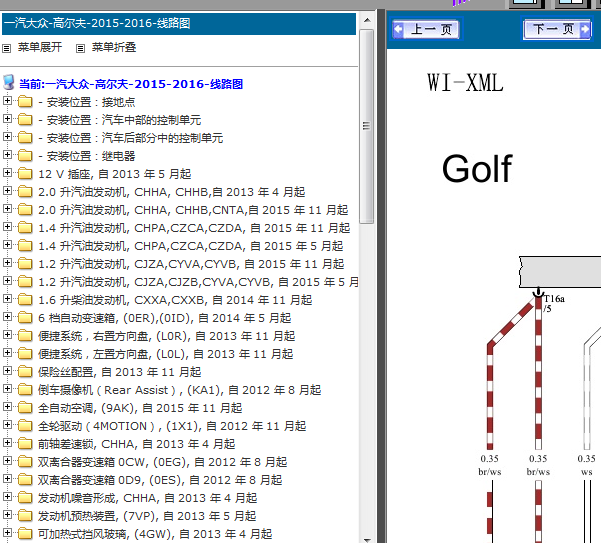
Task: Click folder icon of 双离合器变速箱 0D9
Action: click(x=25, y=480)
